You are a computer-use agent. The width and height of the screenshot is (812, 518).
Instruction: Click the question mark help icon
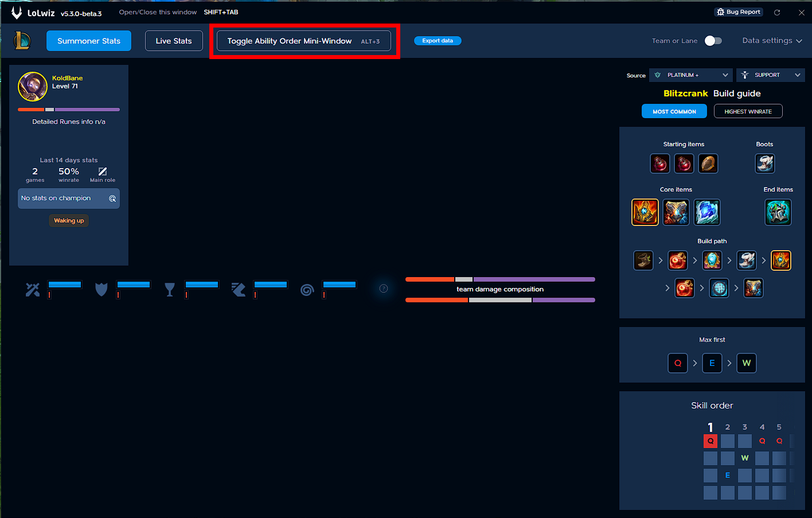point(384,289)
